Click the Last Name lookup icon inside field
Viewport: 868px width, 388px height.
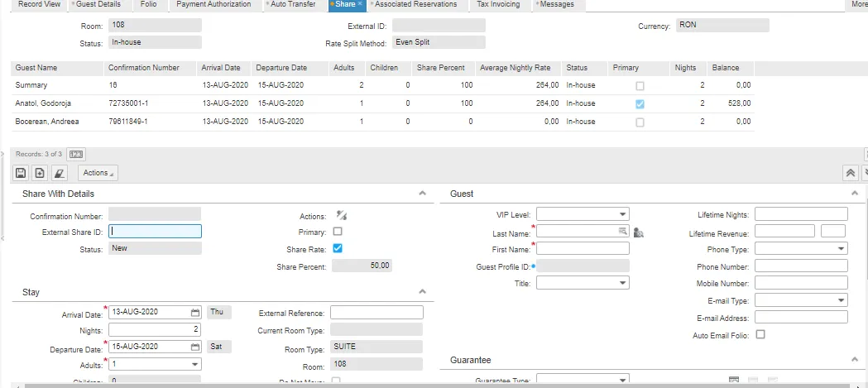tap(623, 231)
